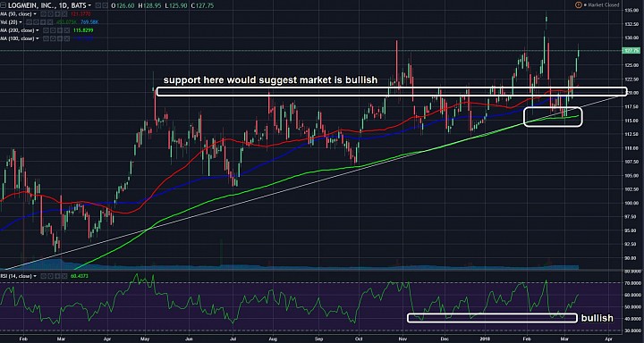Toggle visibility eye of Vol (20)

[30, 22]
